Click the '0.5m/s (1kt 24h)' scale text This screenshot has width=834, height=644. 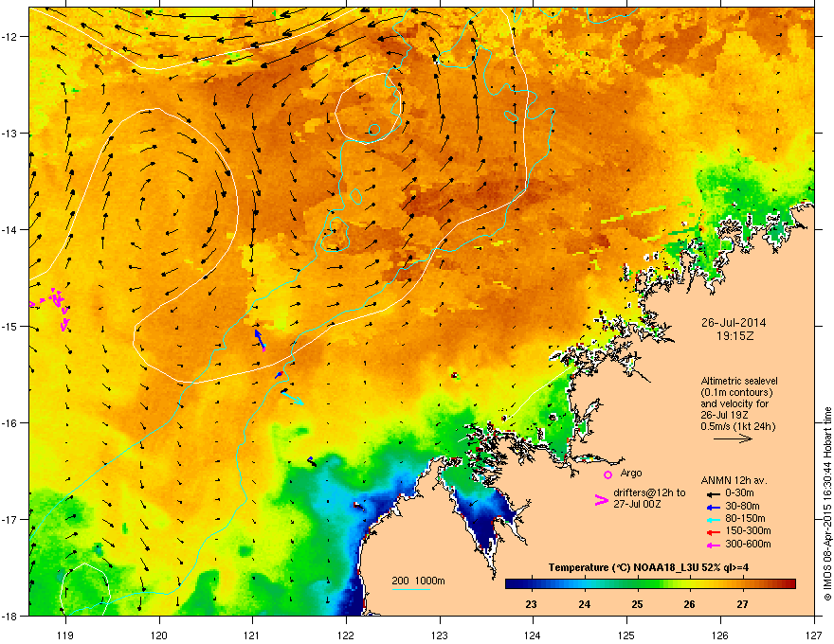[x=737, y=427]
